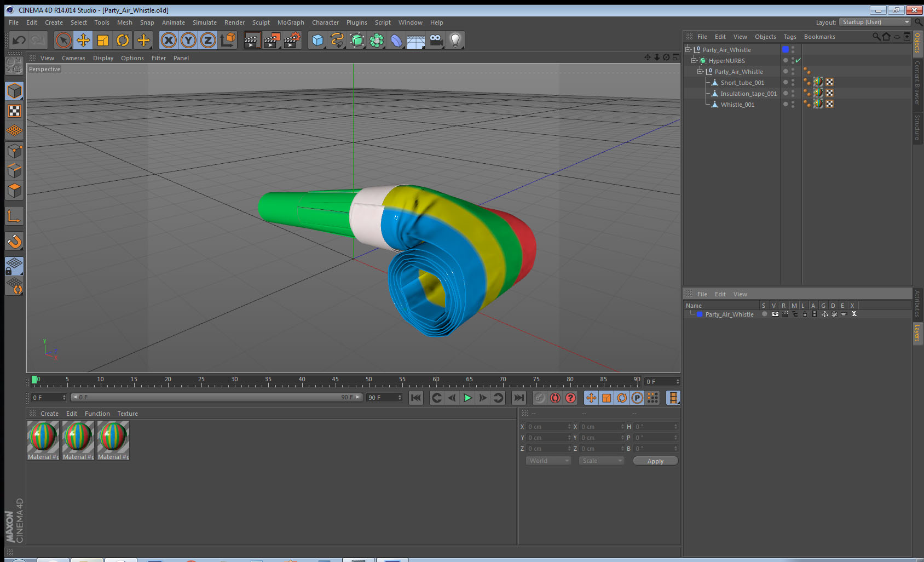
Task: Play the animation forward
Action: click(467, 398)
